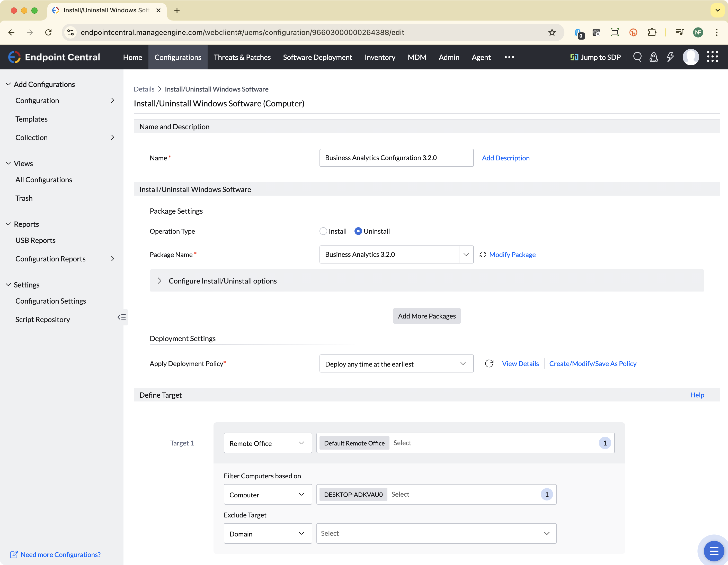Open Script Repository in sidebar
Viewport: 728px width, 565px height.
tap(43, 319)
